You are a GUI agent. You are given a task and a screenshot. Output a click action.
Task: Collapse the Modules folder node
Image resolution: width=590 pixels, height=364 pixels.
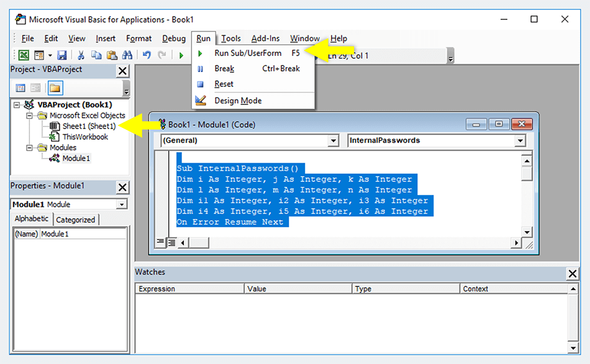click(x=29, y=148)
